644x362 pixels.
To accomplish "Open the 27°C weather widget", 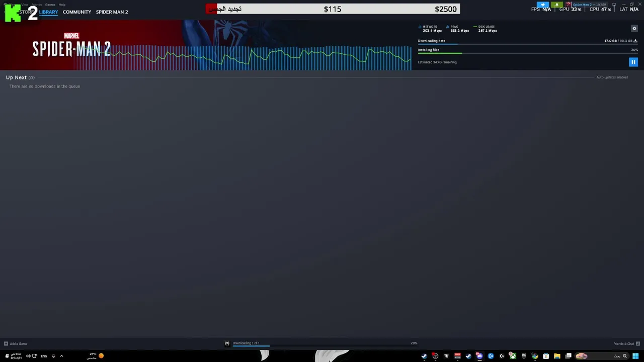I will click(x=95, y=356).
